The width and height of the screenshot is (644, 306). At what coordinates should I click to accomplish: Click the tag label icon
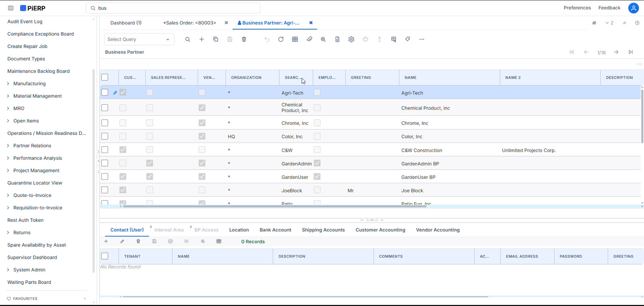pos(408,39)
